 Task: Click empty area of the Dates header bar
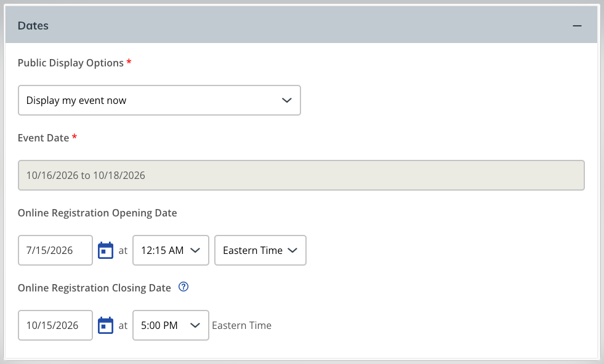(308, 25)
